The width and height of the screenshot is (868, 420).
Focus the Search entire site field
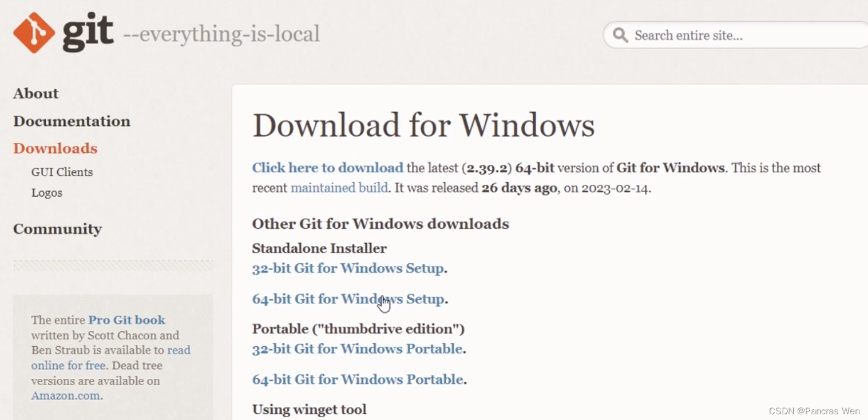[736, 35]
